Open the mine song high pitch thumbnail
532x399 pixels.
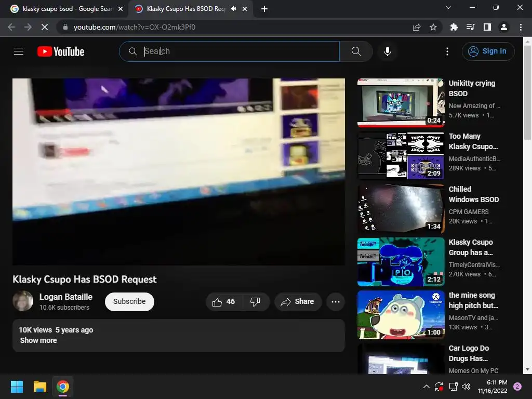click(401, 314)
